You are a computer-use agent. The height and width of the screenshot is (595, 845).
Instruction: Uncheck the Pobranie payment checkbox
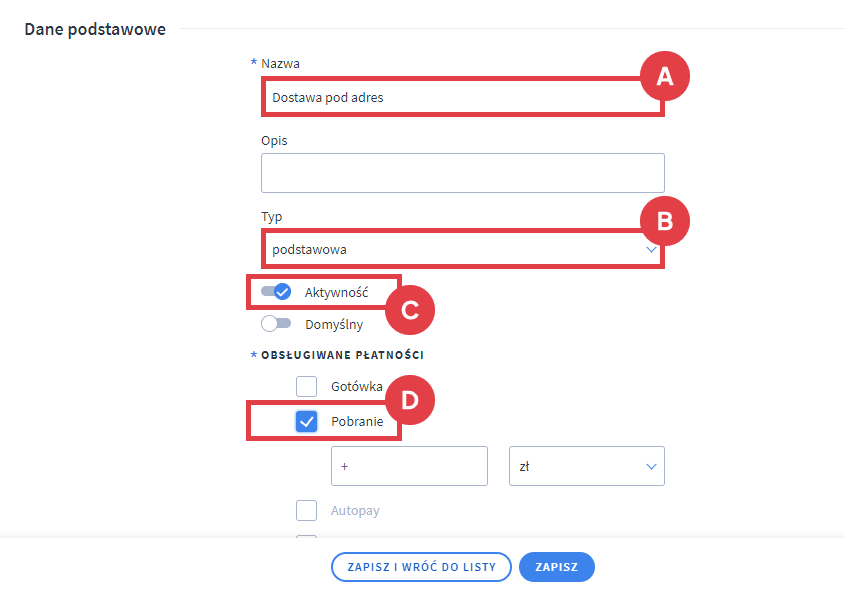(306, 422)
